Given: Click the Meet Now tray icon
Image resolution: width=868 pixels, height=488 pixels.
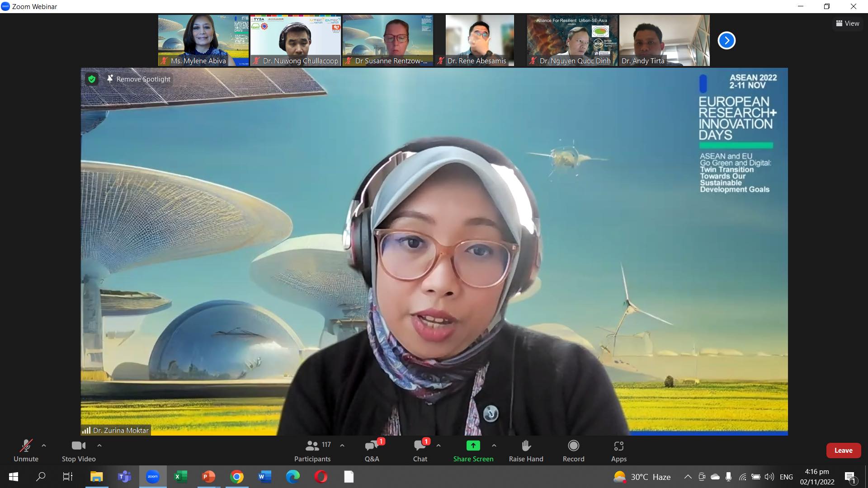Looking at the screenshot, I should point(702,477).
